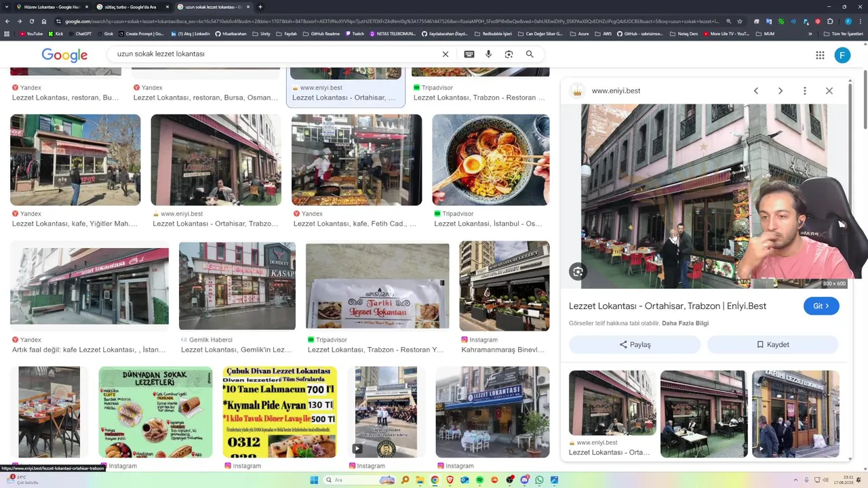
Task: Clear the Google search box text
Action: click(446, 54)
